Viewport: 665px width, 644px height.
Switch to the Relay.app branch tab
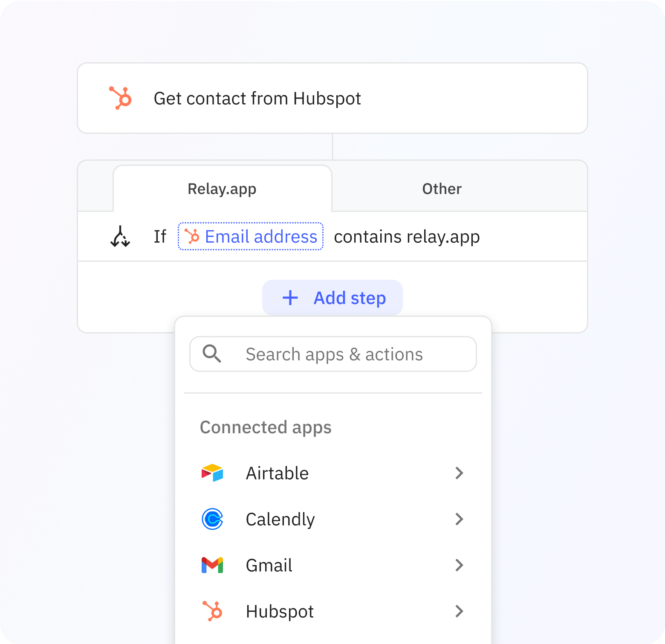(222, 188)
